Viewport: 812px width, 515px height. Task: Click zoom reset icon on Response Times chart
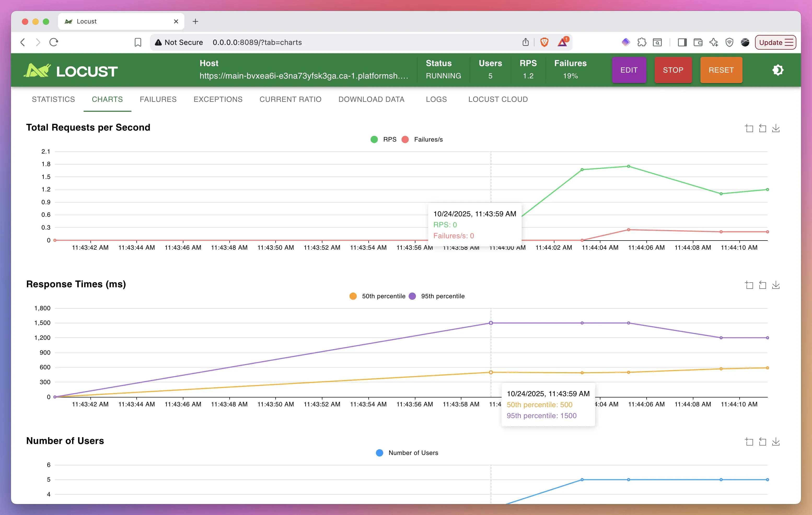tap(762, 285)
